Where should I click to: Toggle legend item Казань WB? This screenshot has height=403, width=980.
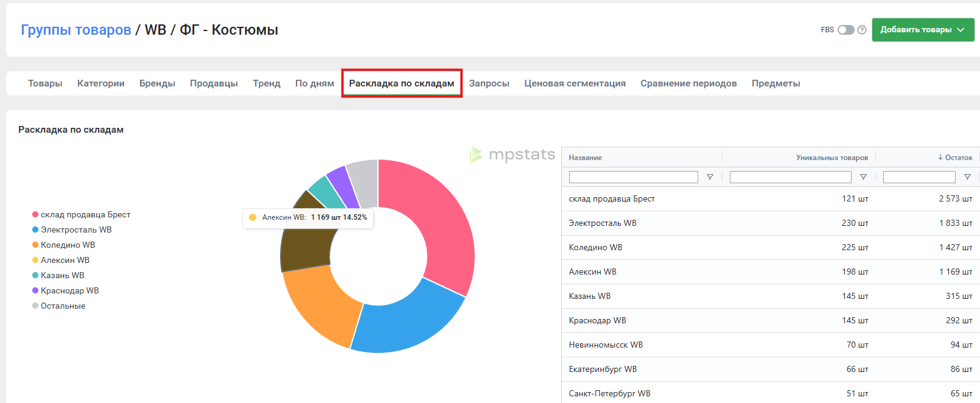coord(58,275)
